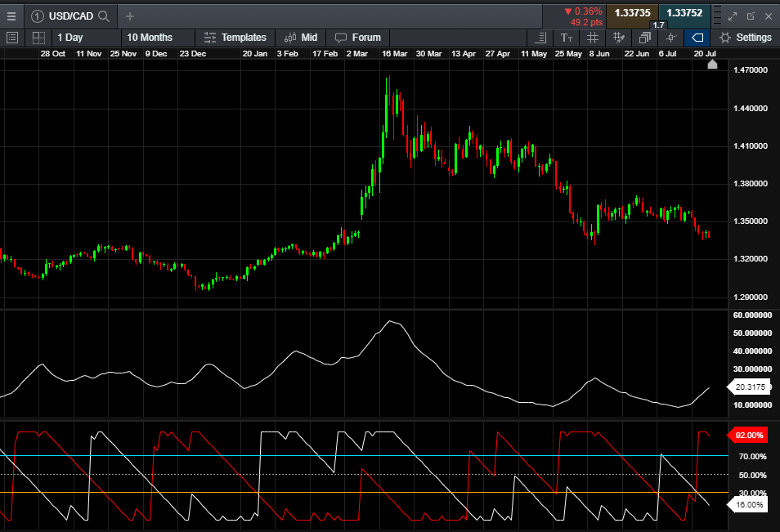The image size is (780, 532).
Task: Open the Forum button
Action: coord(358,38)
